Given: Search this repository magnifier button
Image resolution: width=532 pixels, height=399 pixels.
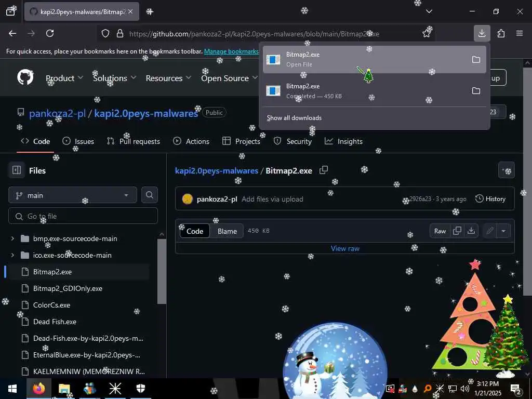Looking at the screenshot, I should [149, 195].
